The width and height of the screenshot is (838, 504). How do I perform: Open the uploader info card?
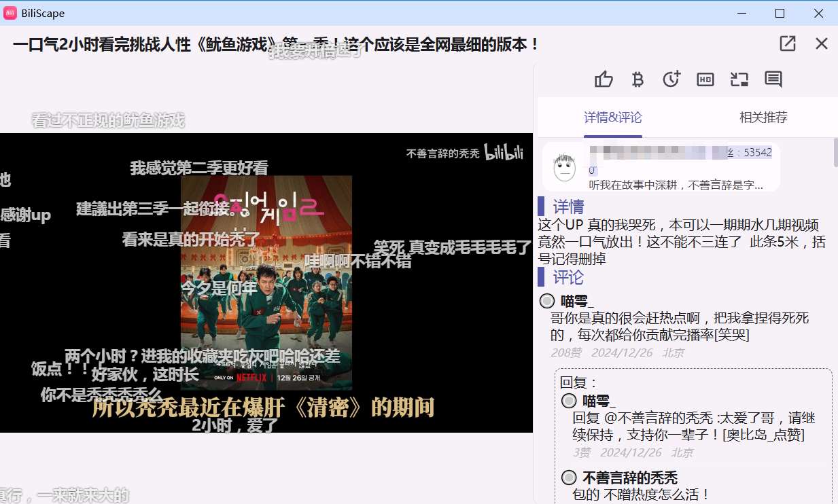661,167
